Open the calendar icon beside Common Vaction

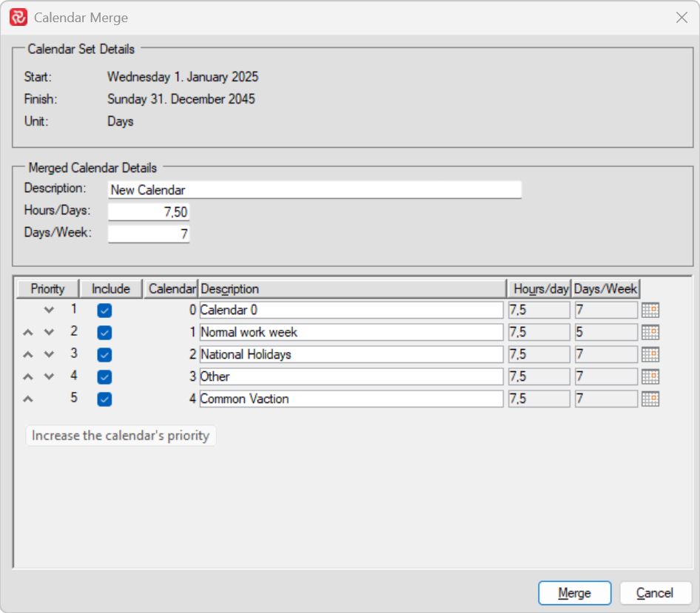(650, 399)
